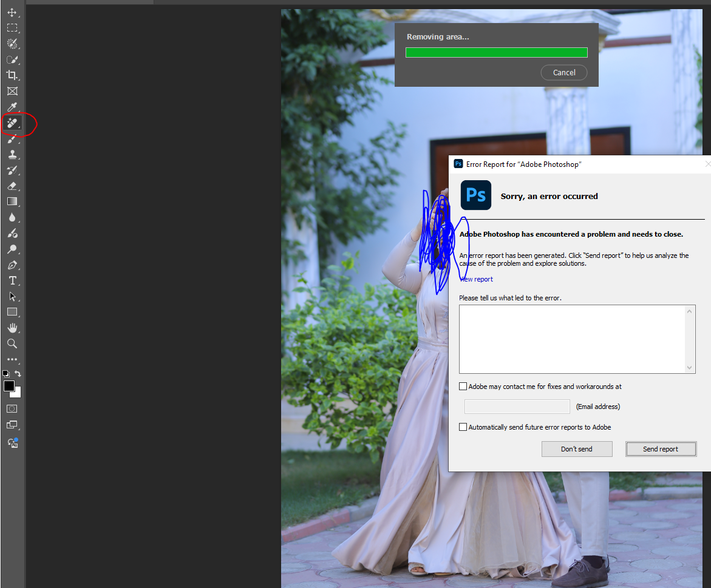Select the Rectangular Marquee tool
The image size is (711, 588).
pos(12,27)
